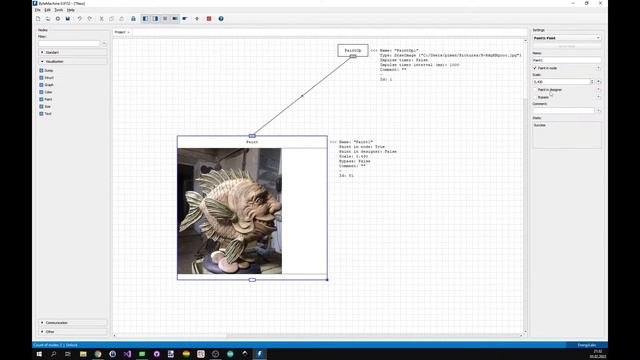Viewport: 640px width, 360px height.
Task: Click the PaintUp node on the canvas
Action: click(x=353, y=50)
